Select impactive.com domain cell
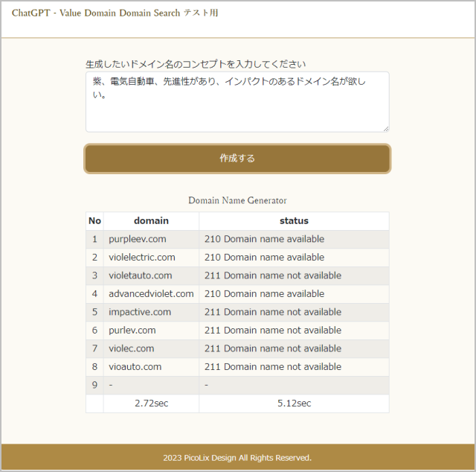The height and width of the screenshot is (472, 476). 151,312
